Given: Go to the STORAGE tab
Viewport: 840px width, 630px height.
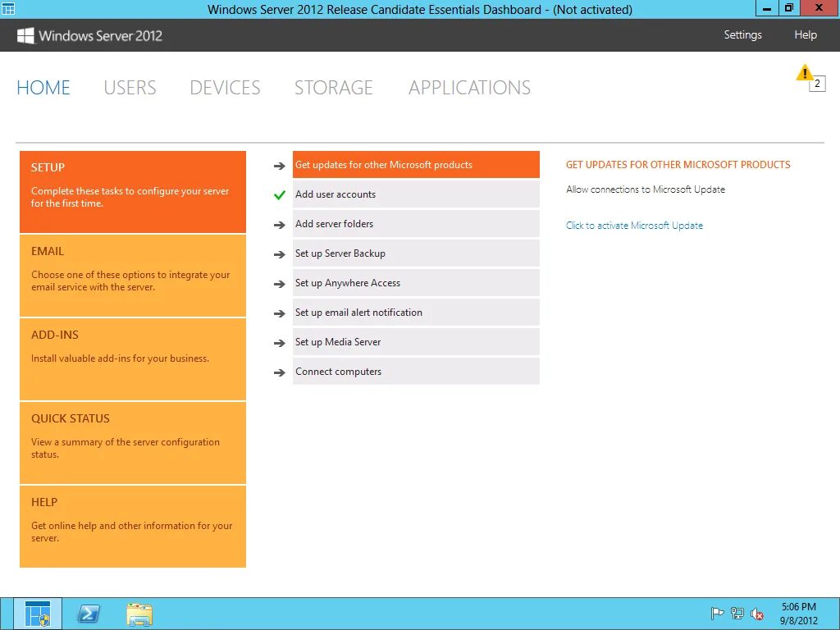Looking at the screenshot, I should click(x=333, y=87).
